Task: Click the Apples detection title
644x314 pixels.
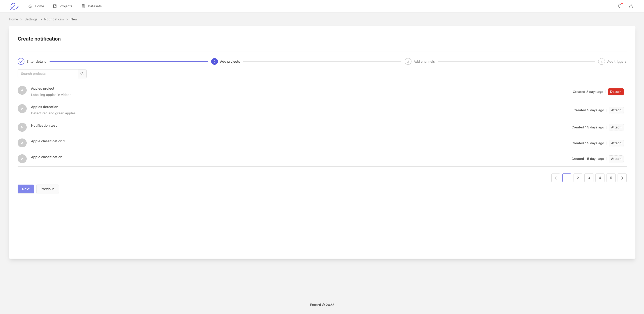Action: 45,107
